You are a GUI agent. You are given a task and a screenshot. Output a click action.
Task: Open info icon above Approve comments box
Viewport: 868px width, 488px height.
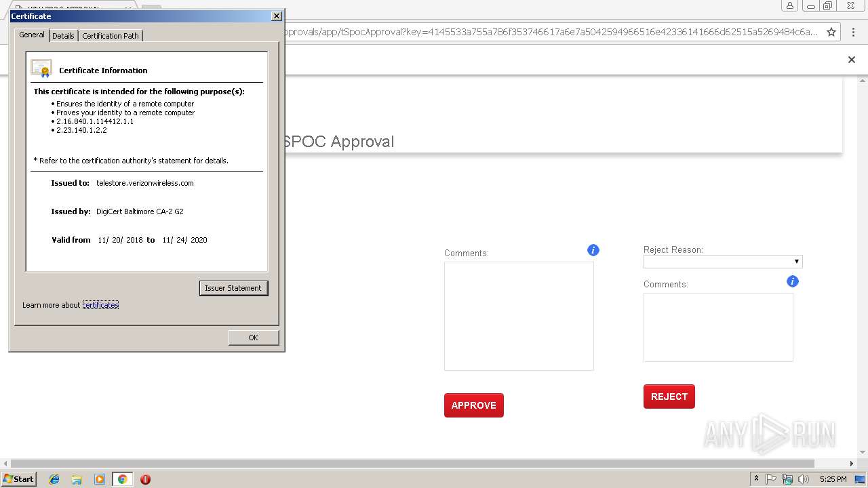[x=593, y=250]
